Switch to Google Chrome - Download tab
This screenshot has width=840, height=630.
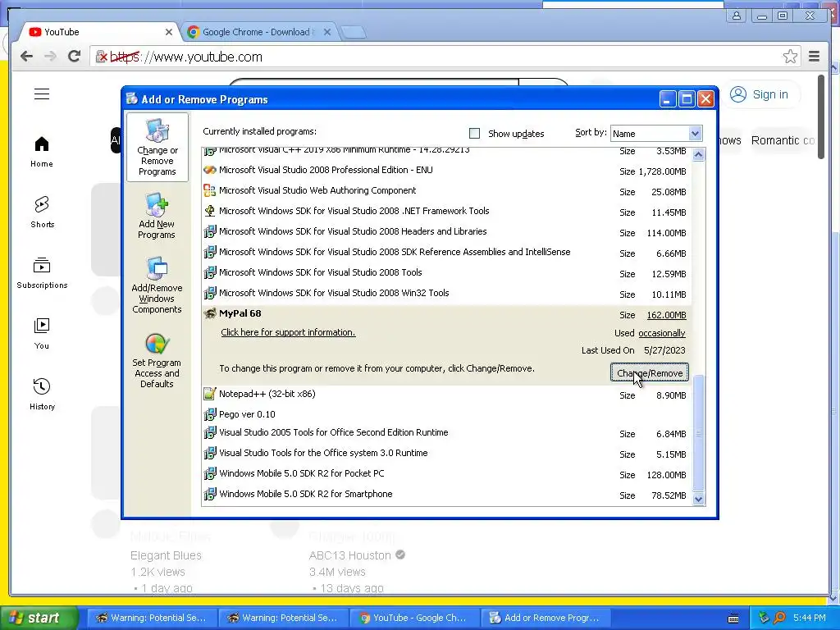(257, 32)
